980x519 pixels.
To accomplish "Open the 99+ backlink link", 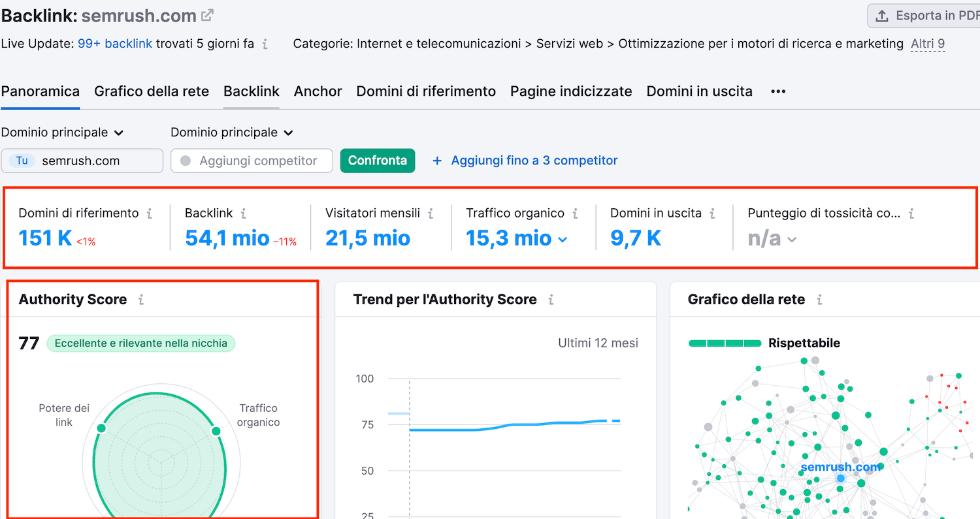I will (115, 44).
